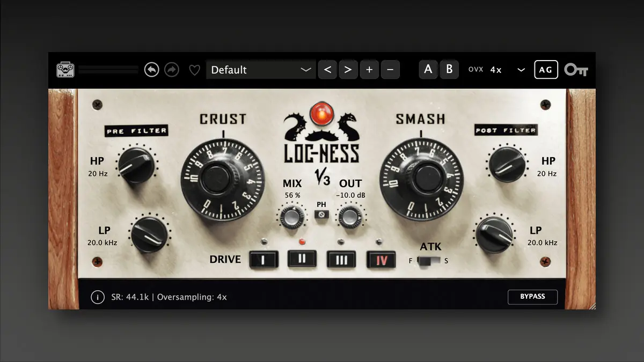Click the PRE FILTER label
The width and height of the screenshot is (644, 362).
click(136, 131)
